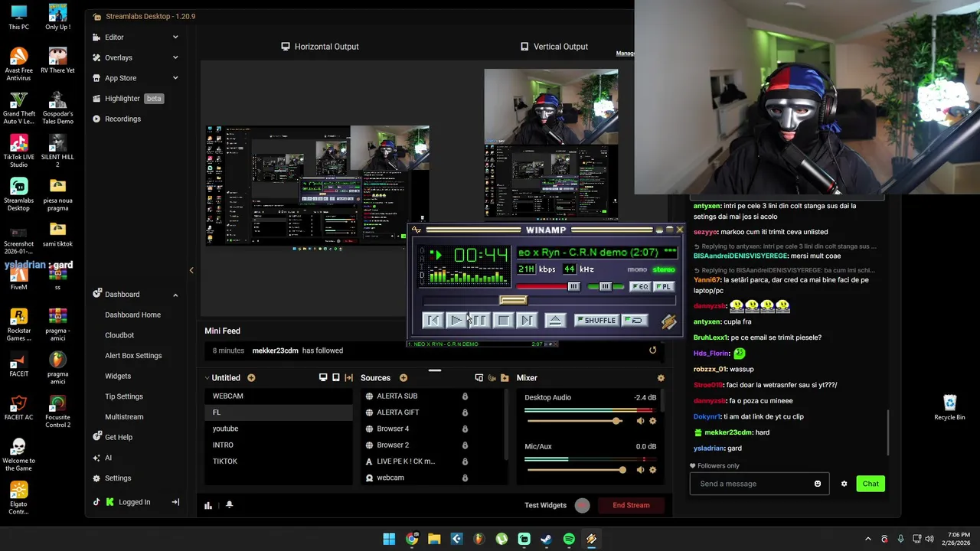Click the dual output source icon
This screenshot has width=980, height=551.
click(479, 378)
